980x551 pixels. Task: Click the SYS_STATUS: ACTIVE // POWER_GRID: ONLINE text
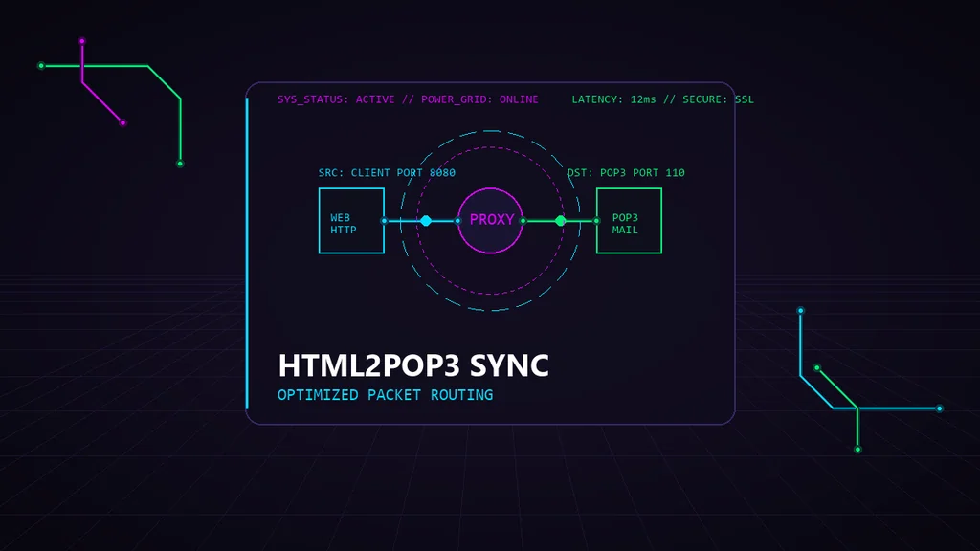(408, 99)
